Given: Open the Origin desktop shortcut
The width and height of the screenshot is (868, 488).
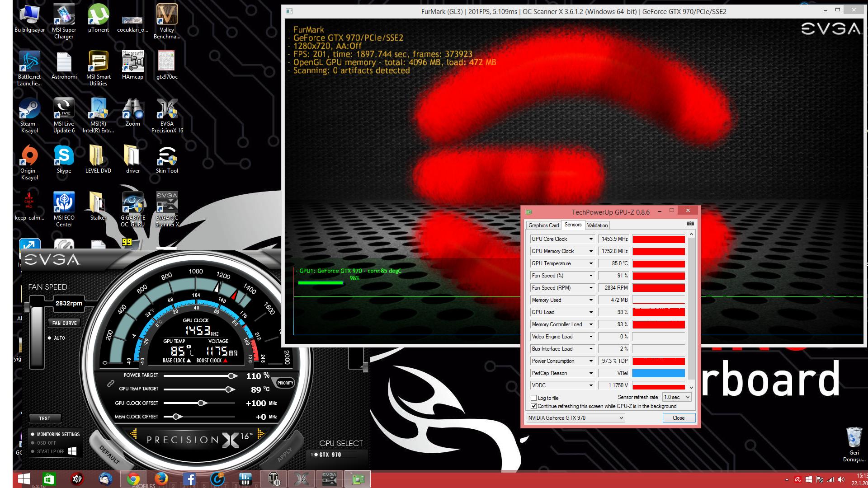Looking at the screenshot, I should pyautogui.click(x=29, y=162).
